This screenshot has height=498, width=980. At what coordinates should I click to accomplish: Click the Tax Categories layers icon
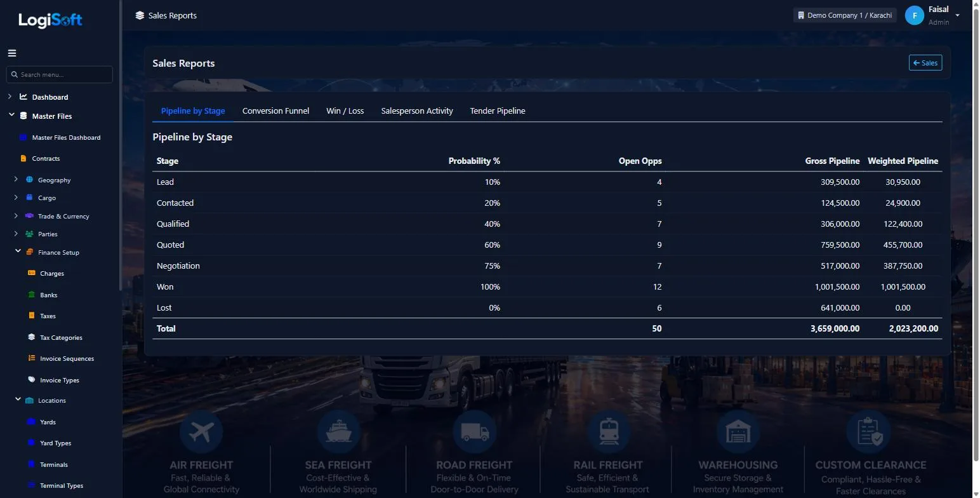point(32,337)
